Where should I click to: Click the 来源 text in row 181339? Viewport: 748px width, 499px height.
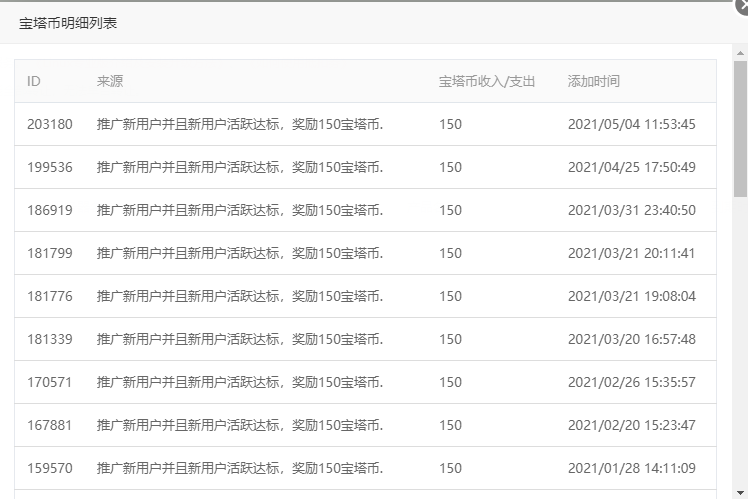[240, 339]
